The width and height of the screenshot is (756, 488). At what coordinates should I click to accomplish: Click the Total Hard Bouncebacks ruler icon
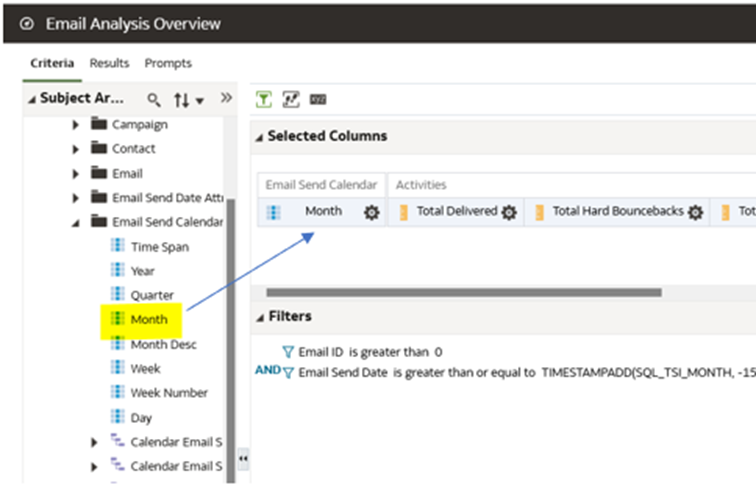point(540,212)
